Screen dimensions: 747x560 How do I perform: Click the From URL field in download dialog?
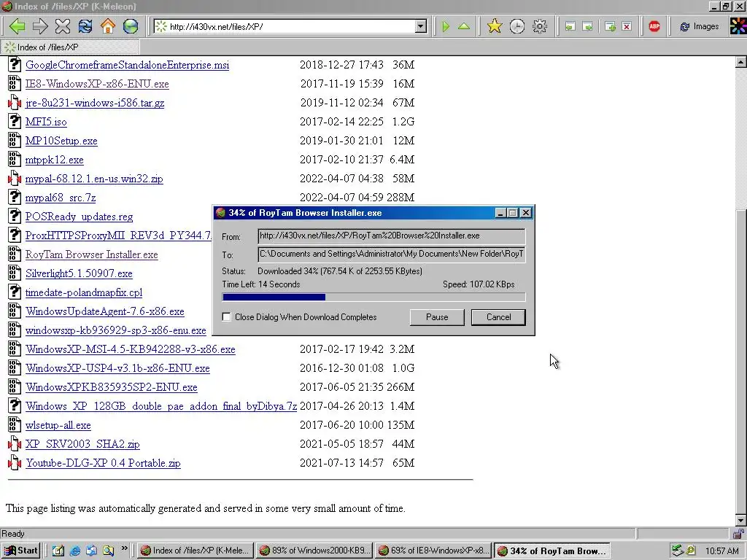tap(392, 236)
